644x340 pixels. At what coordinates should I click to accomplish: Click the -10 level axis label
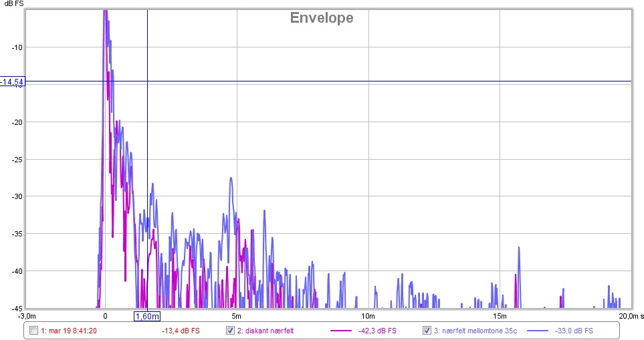click(x=17, y=47)
